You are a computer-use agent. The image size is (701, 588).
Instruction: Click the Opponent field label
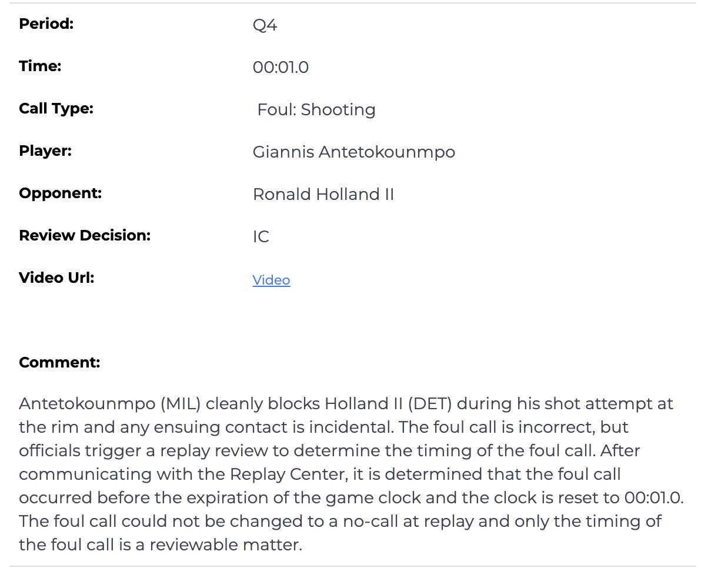[x=60, y=193]
